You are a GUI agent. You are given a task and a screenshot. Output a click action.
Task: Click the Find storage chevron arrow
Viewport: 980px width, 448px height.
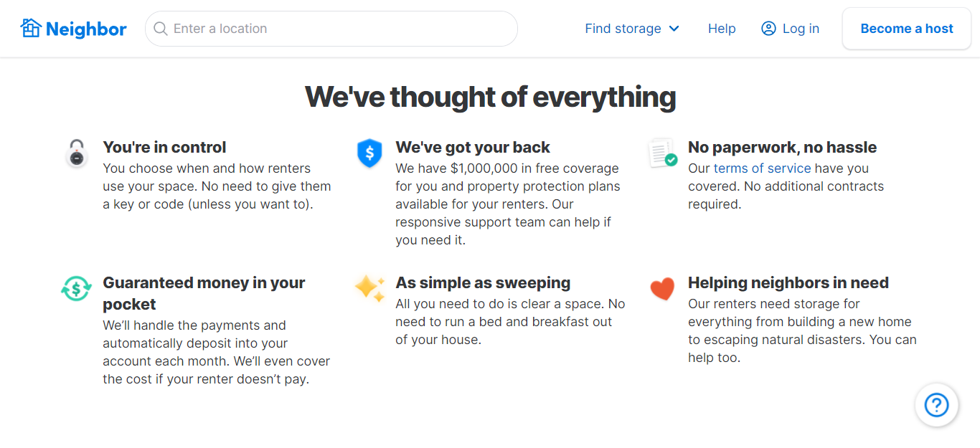pos(674,29)
